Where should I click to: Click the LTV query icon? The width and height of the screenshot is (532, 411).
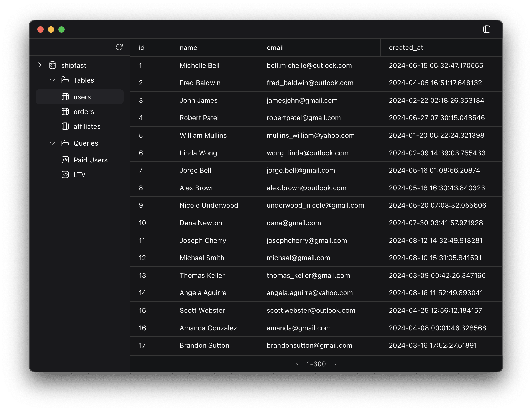[65, 174]
